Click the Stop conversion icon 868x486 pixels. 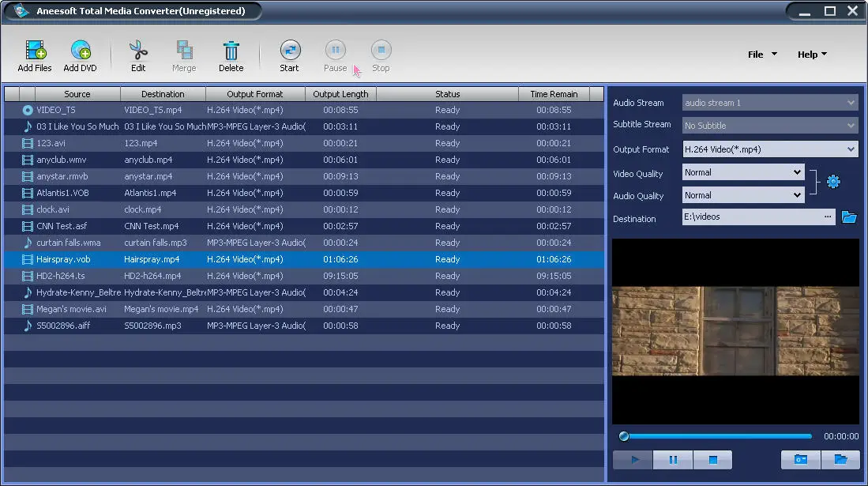click(x=381, y=50)
